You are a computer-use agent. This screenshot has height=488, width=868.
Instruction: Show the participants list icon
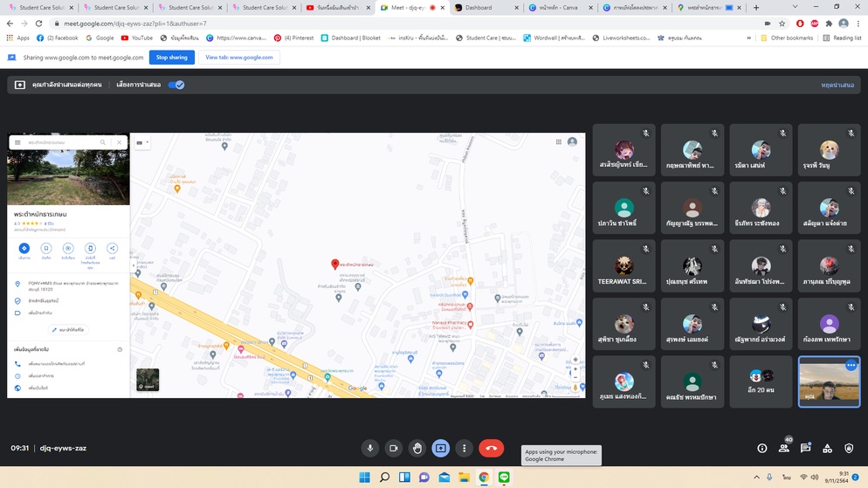[784, 448]
